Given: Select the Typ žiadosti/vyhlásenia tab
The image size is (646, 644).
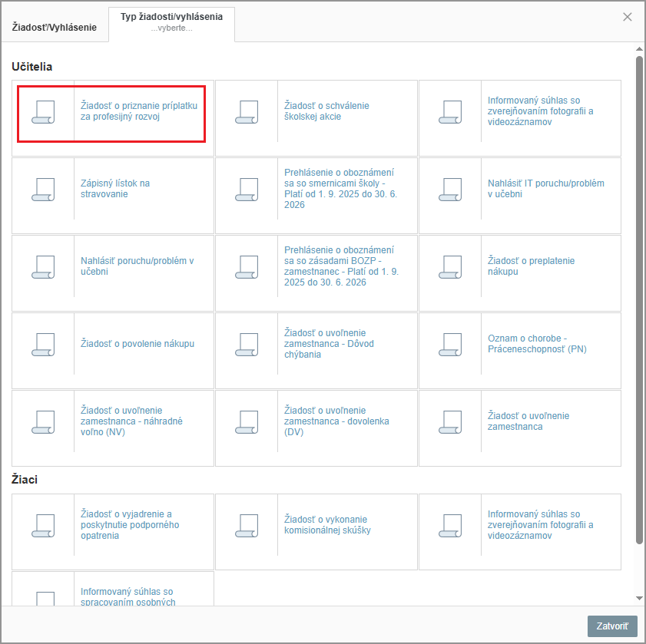Looking at the screenshot, I should [x=171, y=21].
